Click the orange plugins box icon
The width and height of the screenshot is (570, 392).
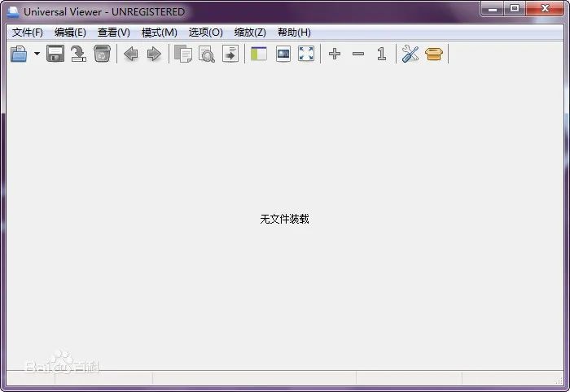pos(434,54)
